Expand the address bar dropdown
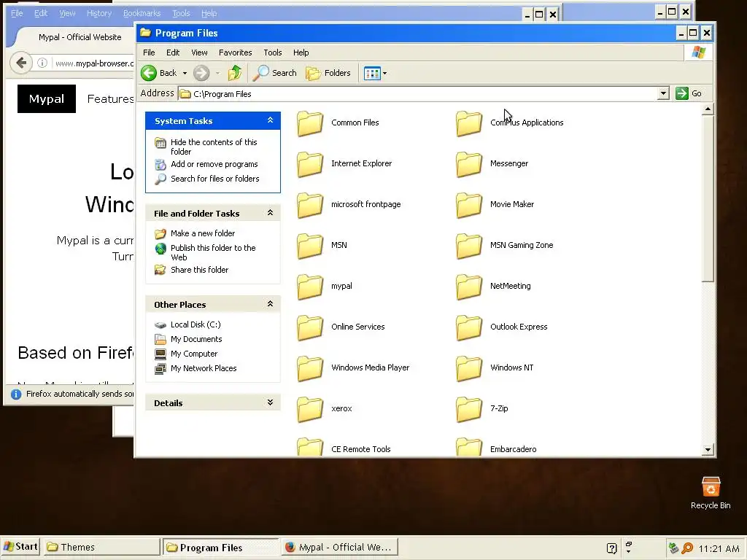This screenshot has width=747, height=560. point(663,93)
